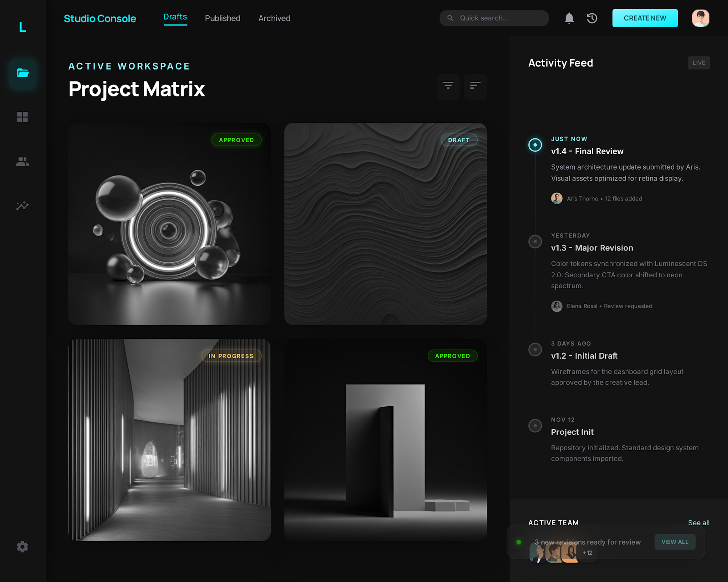
Task: Expand the v1.4 Final Review timeline node
Action: point(535,145)
